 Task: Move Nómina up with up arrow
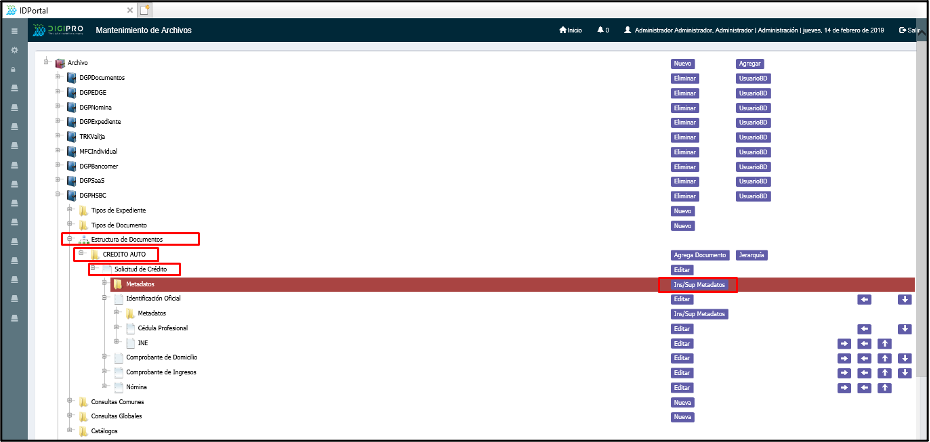click(885, 387)
